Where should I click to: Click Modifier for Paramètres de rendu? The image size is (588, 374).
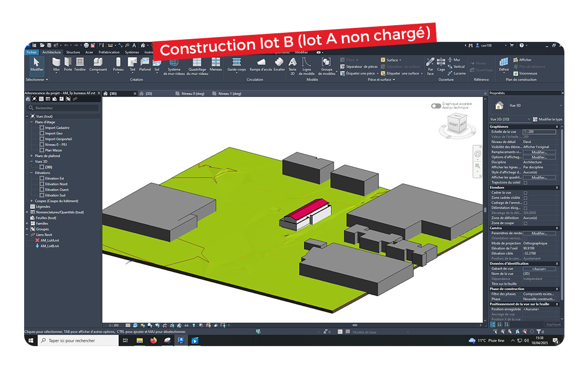(x=539, y=233)
